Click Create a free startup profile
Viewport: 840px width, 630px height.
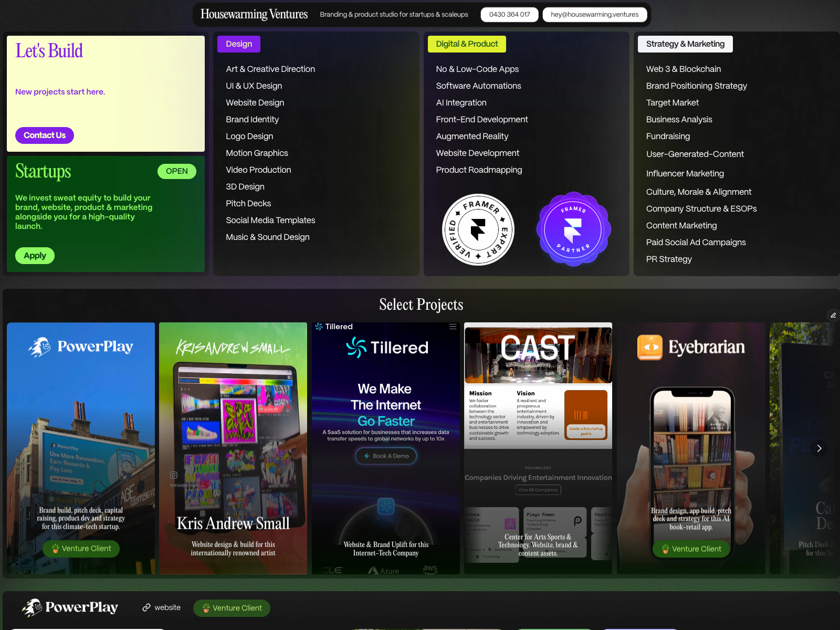click(x=586, y=431)
